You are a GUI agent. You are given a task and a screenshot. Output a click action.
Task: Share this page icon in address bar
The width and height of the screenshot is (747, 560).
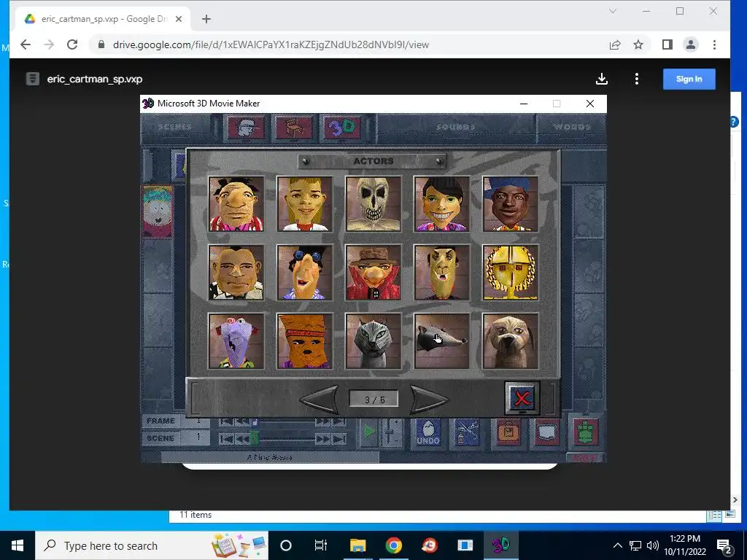615,44
